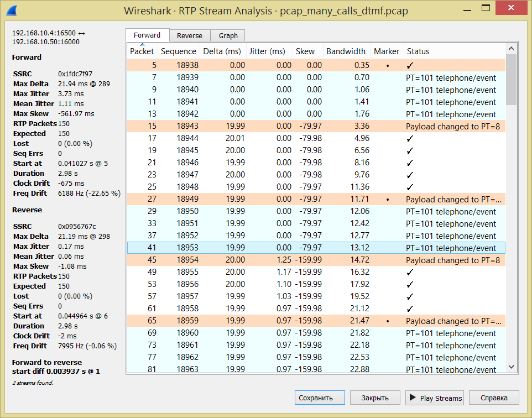Click the address 192.168.10.50:16000
Image resolution: width=532 pixels, height=418 pixels.
coord(46,41)
